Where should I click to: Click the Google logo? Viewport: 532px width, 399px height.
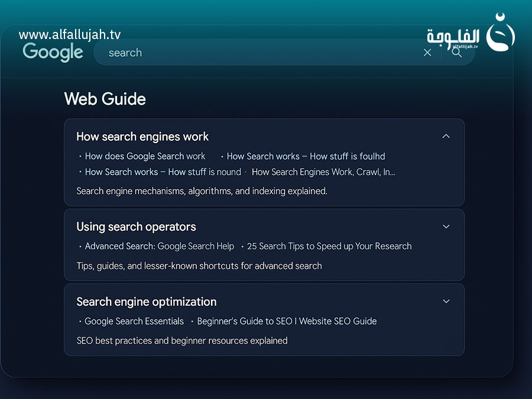click(x=53, y=52)
